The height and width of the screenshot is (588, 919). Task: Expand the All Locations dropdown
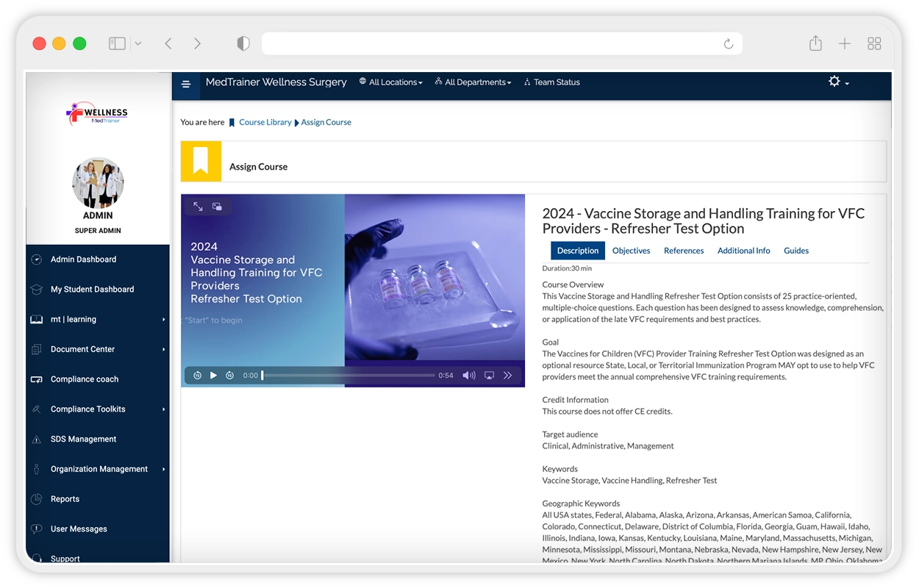pos(390,82)
